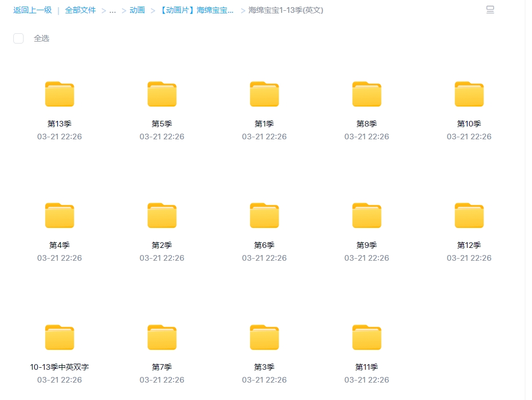The image size is (532, 400).
Task: Navigate to 全部文件 breadcrumb
Action: click(80, 10)
